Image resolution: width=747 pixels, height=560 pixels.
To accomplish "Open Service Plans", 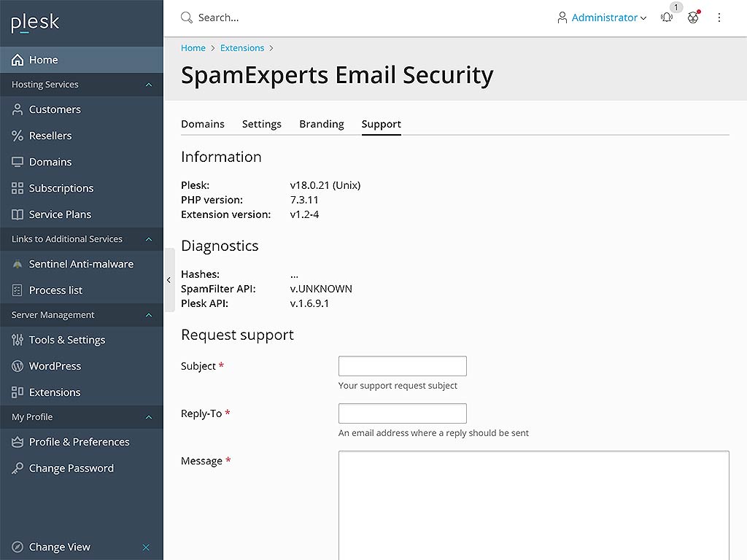I will pos(60,214).
